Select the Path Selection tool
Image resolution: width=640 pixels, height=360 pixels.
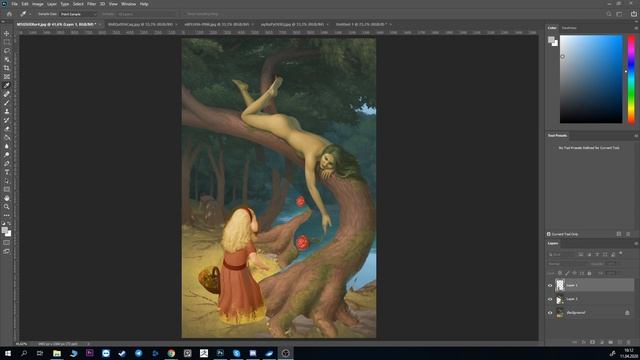click(x=7, y=181)
